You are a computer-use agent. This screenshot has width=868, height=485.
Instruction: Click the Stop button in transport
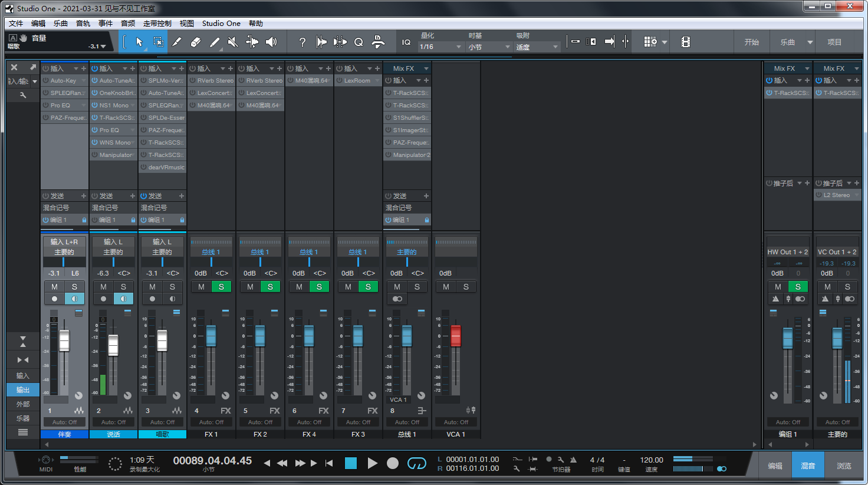coord(351,463)
